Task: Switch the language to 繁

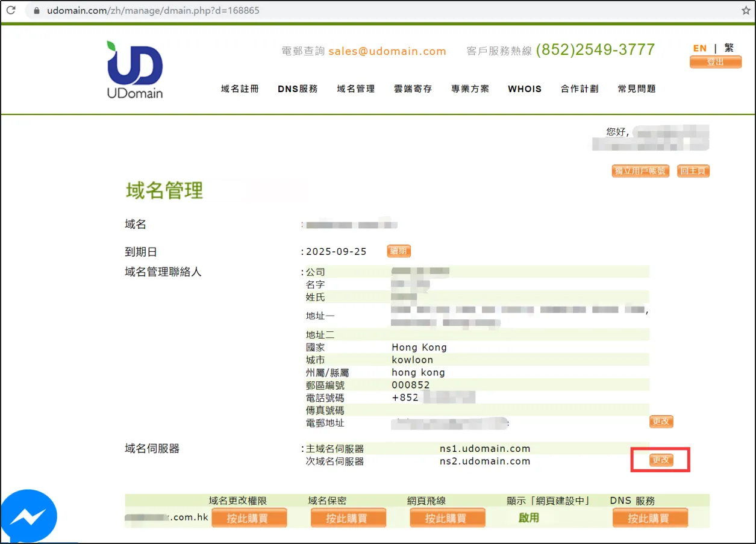Action: pos(729,48)
